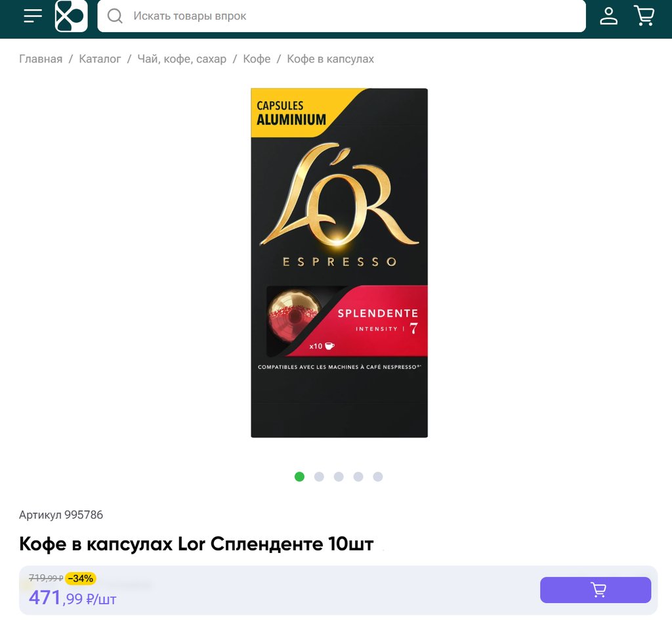This screenshot has width=672, height=620.
Task: Open 'Каталог' breadcrumb link
Action: (x=100, y=58)
